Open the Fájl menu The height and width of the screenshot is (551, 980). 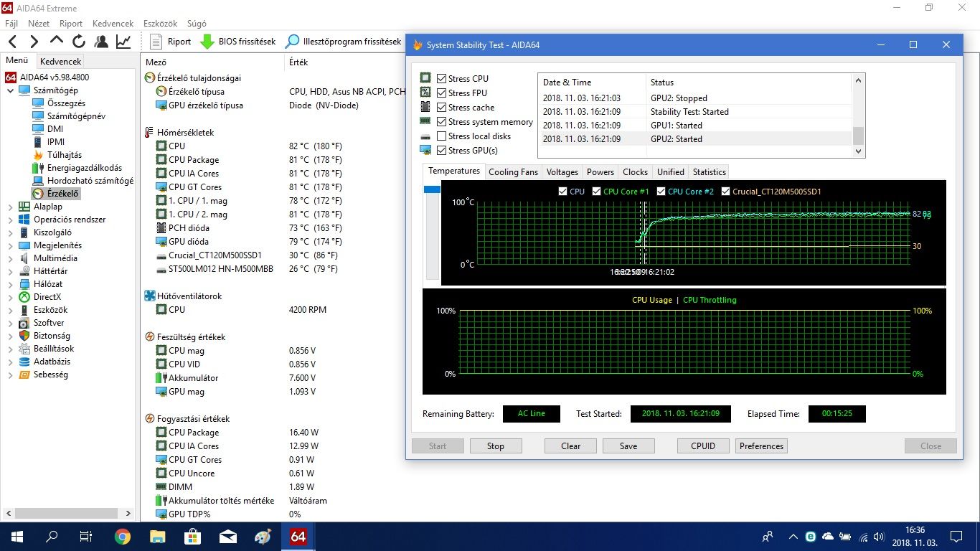click(11, 24)
